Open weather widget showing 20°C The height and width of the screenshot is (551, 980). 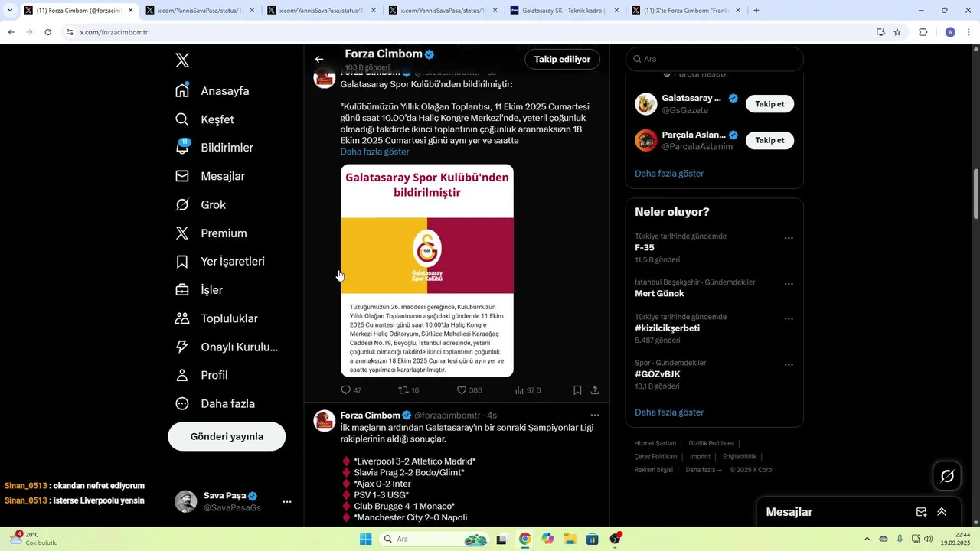[34, 539]
